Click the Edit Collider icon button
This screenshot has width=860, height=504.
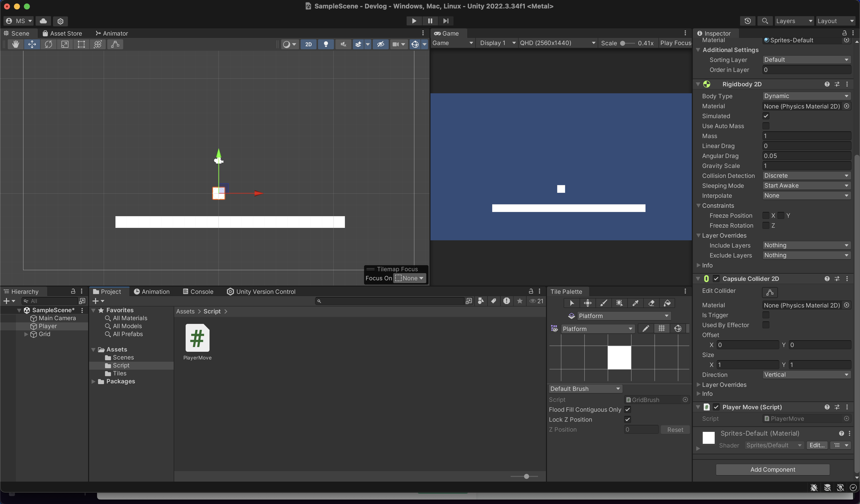tap(770, 293)
